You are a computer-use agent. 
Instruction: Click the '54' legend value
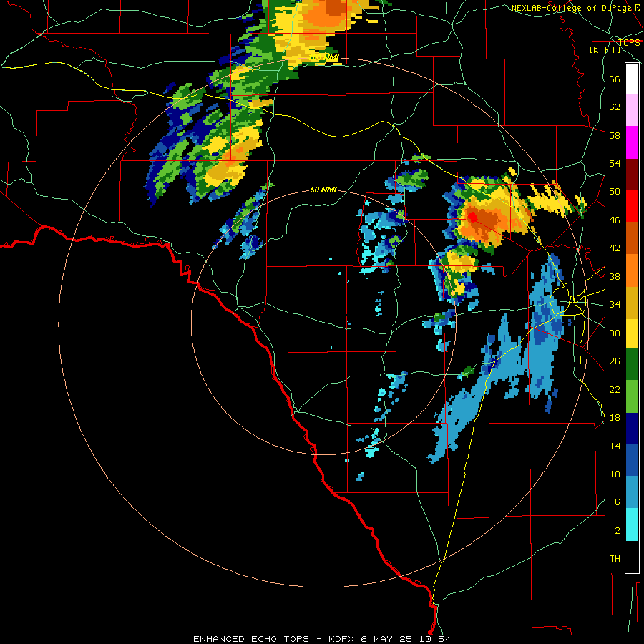coord(615,163)
